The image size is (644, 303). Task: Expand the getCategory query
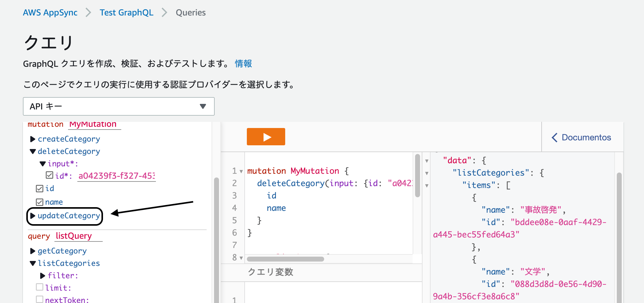[x=32, y=251]
